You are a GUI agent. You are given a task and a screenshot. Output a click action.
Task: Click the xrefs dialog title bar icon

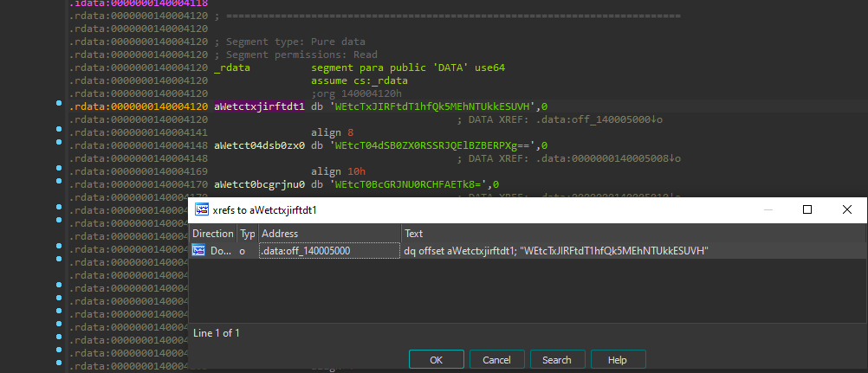click(201, 210)
